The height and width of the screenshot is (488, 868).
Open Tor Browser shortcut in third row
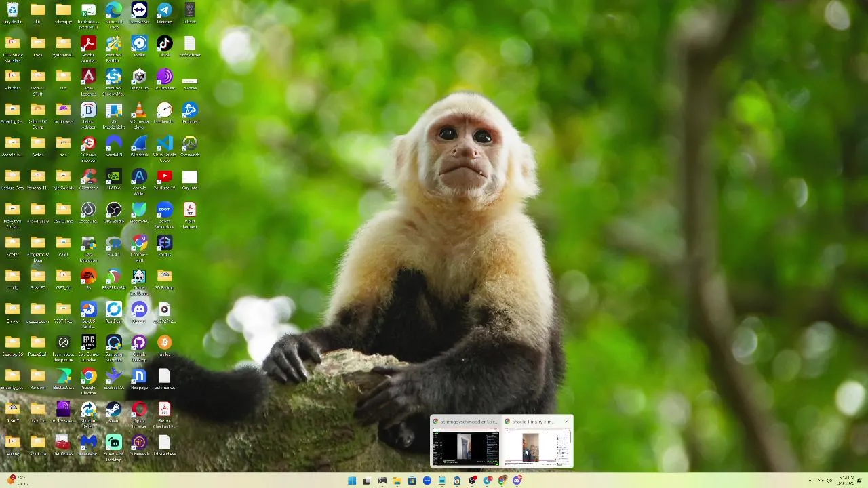click(164, 79)
